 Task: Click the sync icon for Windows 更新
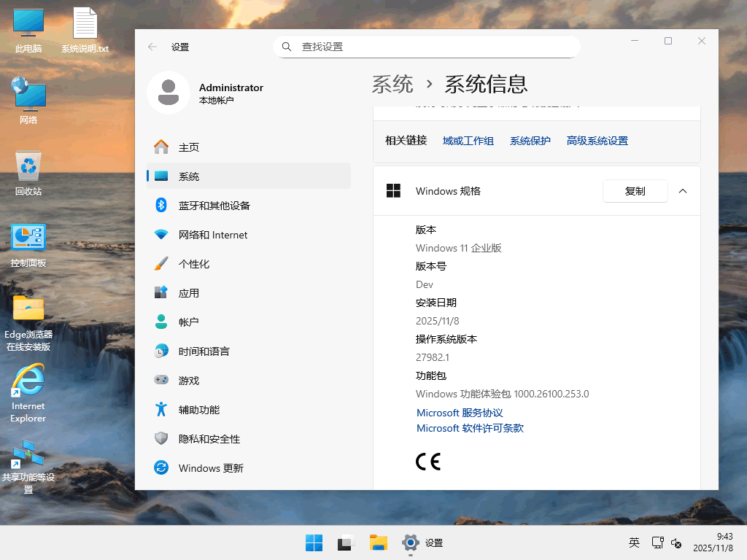pyautogui.click(x=161, y=467)
